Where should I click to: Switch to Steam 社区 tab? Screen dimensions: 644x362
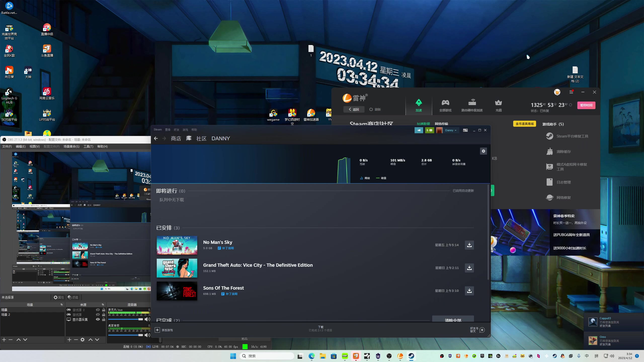(201, 139)
